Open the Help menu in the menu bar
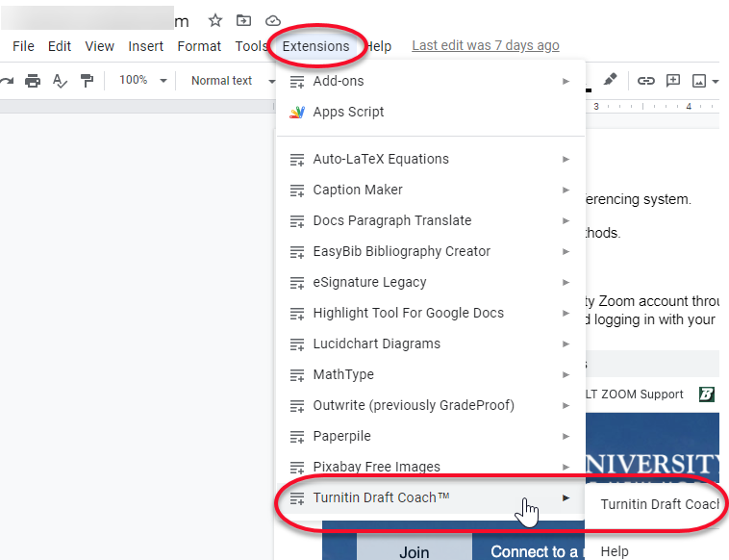Screen dimensions: 729x560 pos(379,46)
